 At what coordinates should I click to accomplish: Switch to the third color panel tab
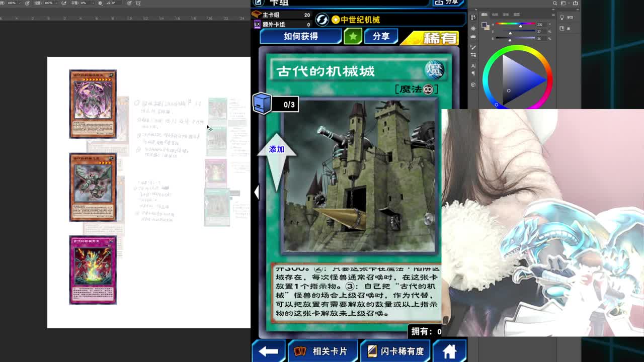pos(506,15)
